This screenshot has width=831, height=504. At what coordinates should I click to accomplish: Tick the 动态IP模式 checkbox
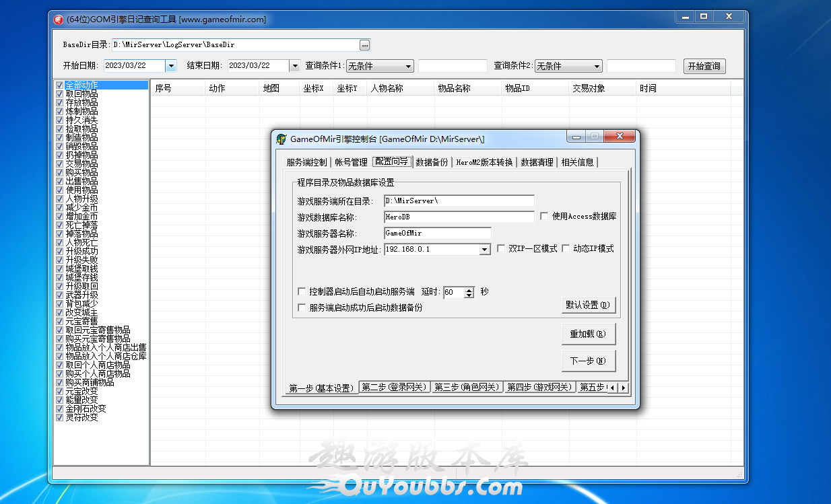click(566, 249)
